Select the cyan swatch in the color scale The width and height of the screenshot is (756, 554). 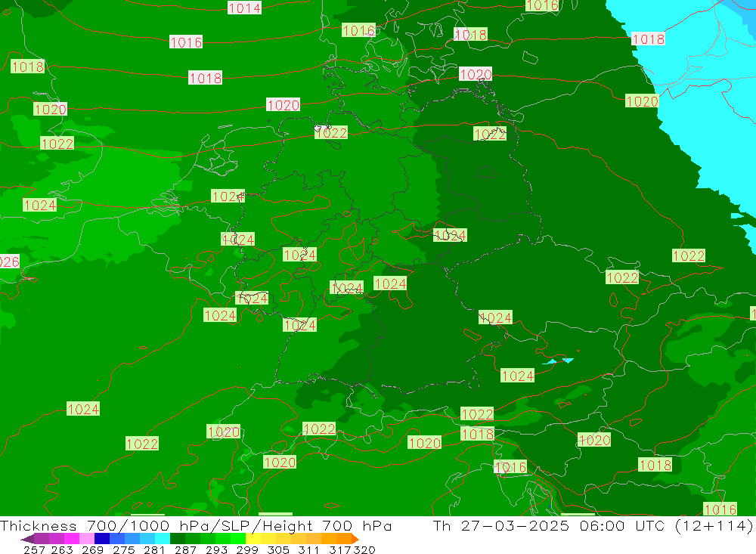pos(163,539)
